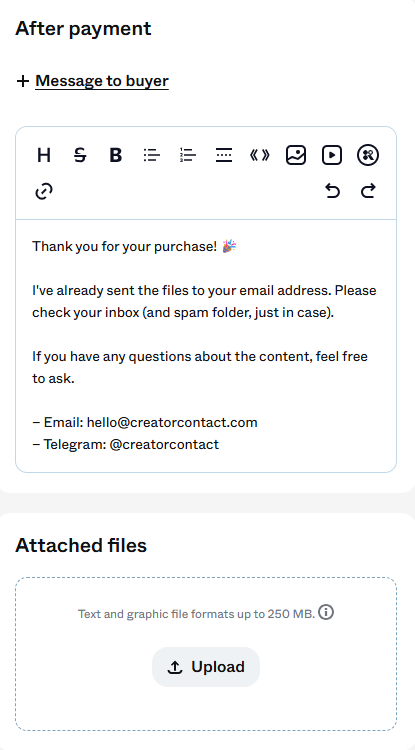415x750 pixels.
Task: Insert a quote block
Action: [260, 155]
